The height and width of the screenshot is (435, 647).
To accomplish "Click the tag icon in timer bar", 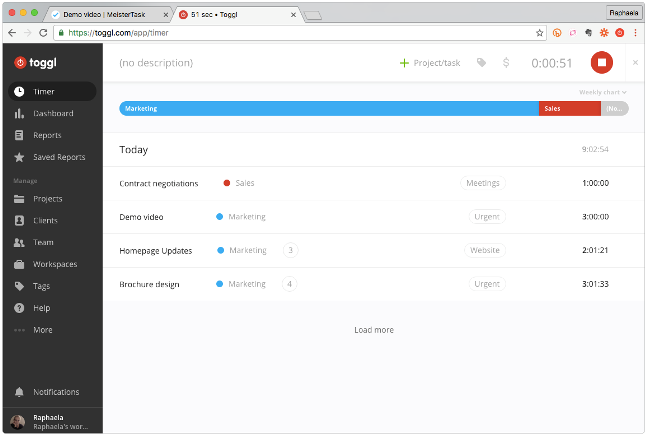I will click(482, 63).
